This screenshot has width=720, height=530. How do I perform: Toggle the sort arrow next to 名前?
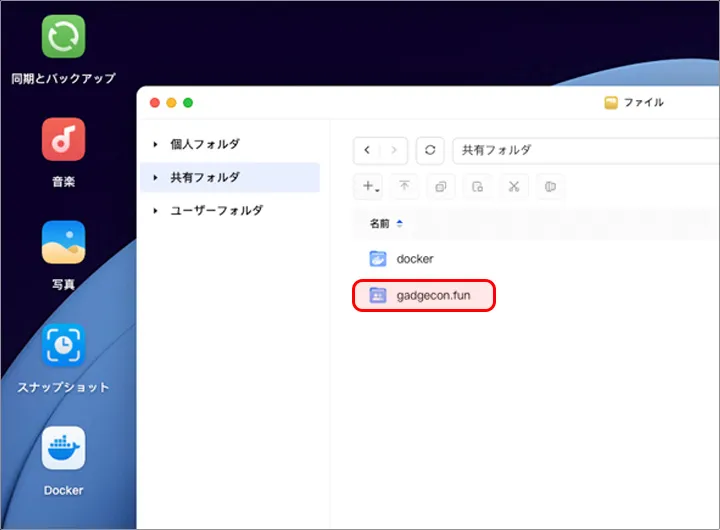(x=399, y=224)
